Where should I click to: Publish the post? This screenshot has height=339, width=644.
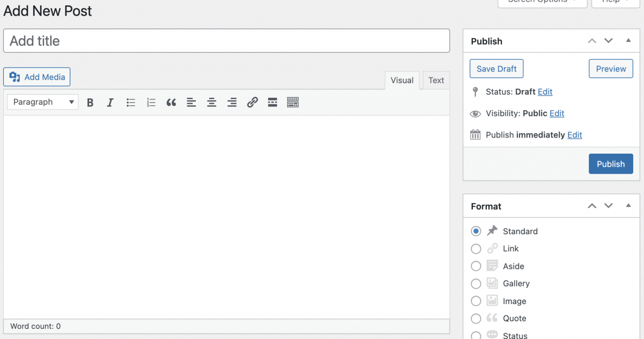pos(611,164)
